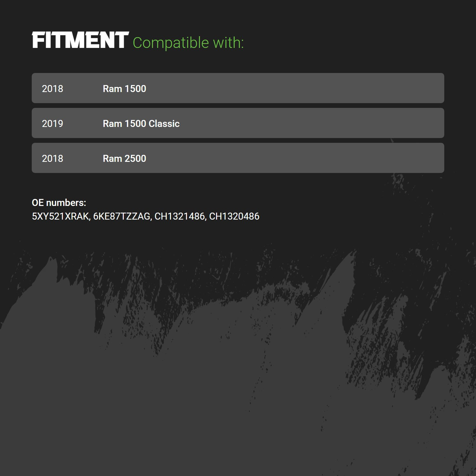Viewport: 476px width, 476px height.
Task: Click the year 2019
Action: tap(52, 123)
